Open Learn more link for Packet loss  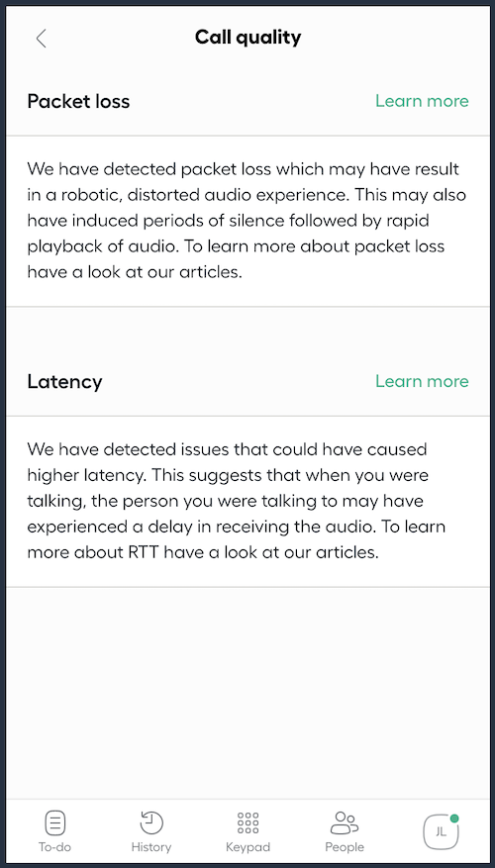pos(422,101)
